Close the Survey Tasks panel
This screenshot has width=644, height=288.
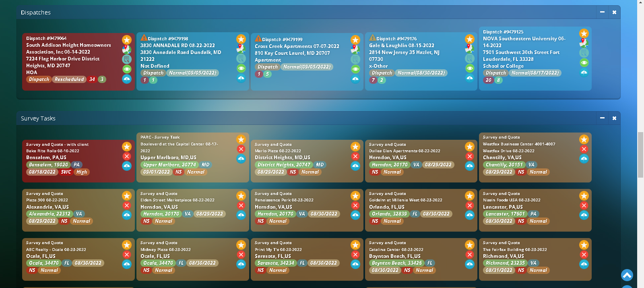pos(614,118)
